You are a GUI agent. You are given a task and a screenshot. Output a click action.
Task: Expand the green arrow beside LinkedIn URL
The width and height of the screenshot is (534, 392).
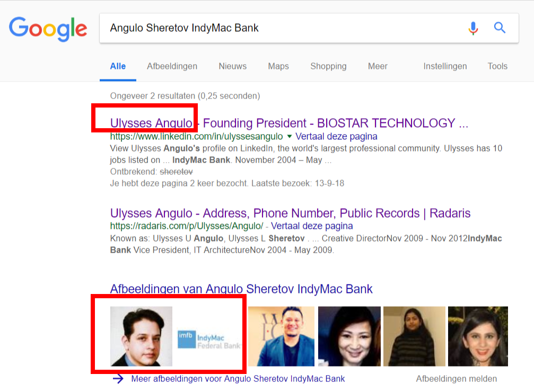289,137
